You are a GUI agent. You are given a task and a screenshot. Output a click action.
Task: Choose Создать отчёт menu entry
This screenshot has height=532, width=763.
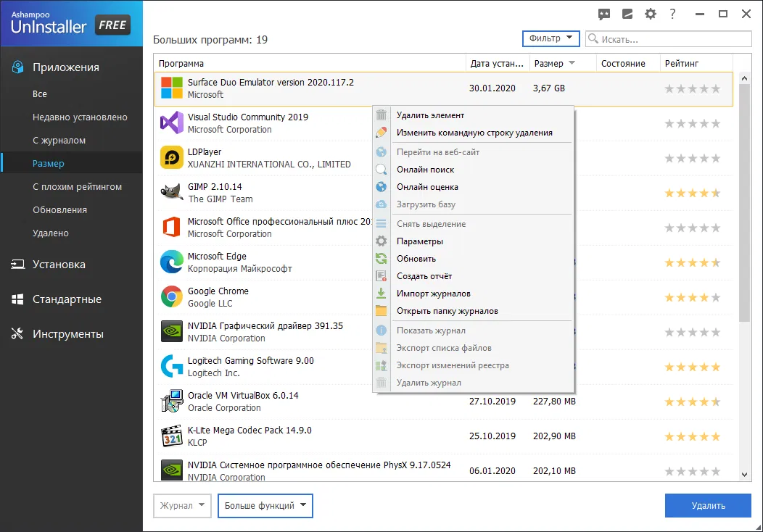pyautogui.click(x=424, y=276)
